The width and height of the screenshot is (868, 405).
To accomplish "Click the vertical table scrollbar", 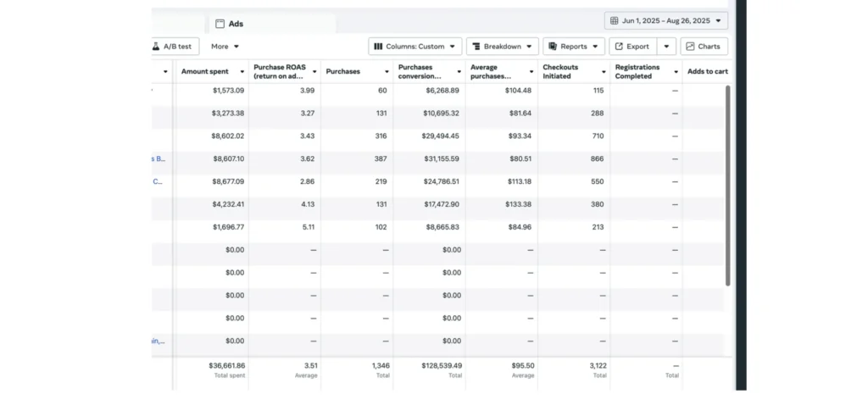I will click(727, 185).
